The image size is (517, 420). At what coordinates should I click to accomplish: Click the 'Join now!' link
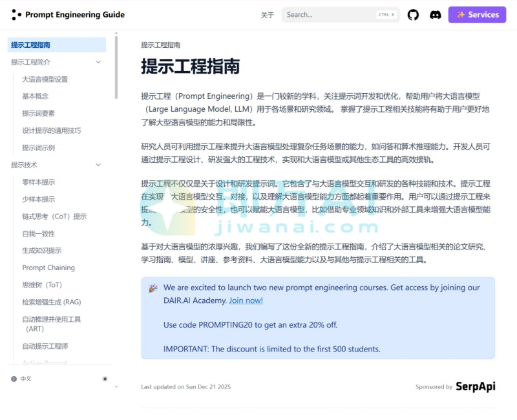click(246, 300)
